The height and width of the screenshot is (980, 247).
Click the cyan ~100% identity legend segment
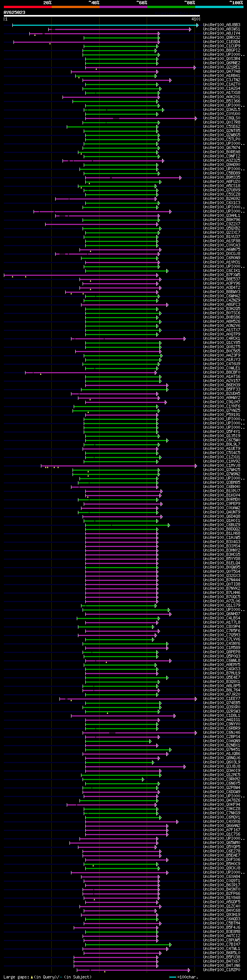point(219,7)
